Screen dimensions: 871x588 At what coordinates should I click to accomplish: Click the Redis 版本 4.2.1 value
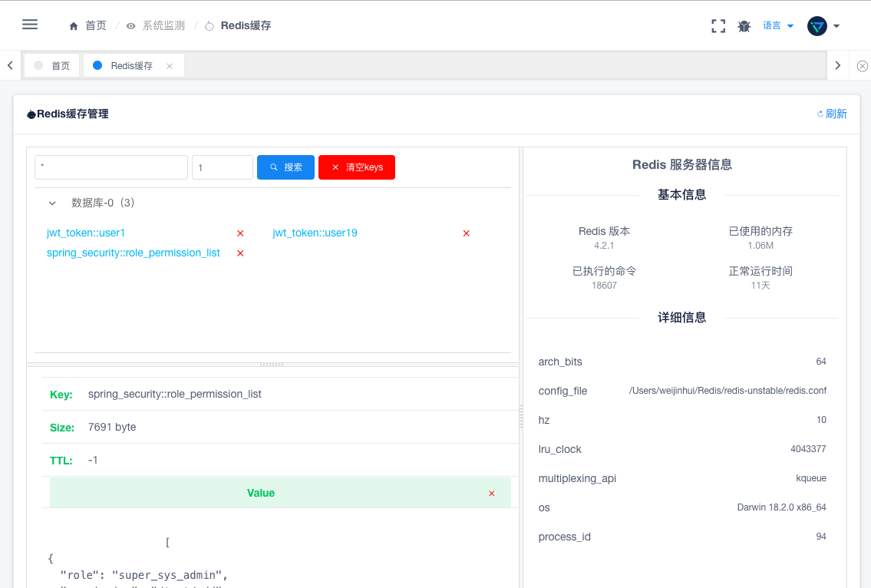[604, 246]
